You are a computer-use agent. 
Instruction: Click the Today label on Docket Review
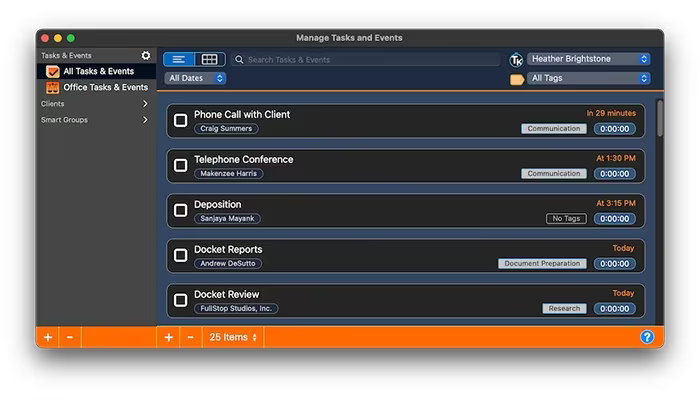(623, 293)
